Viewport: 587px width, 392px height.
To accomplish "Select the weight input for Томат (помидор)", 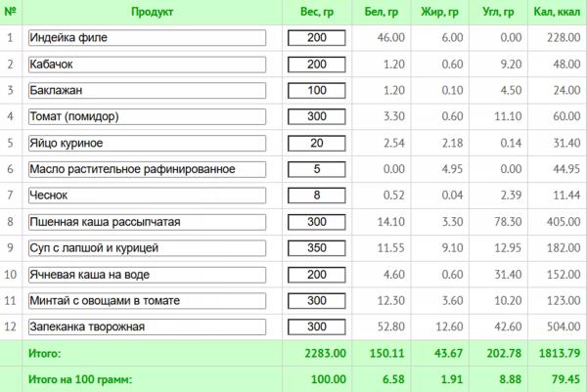I will (317, 117).
